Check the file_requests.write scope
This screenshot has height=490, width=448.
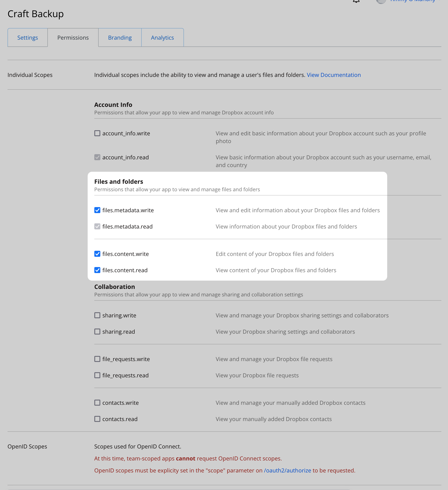(97, 359)
